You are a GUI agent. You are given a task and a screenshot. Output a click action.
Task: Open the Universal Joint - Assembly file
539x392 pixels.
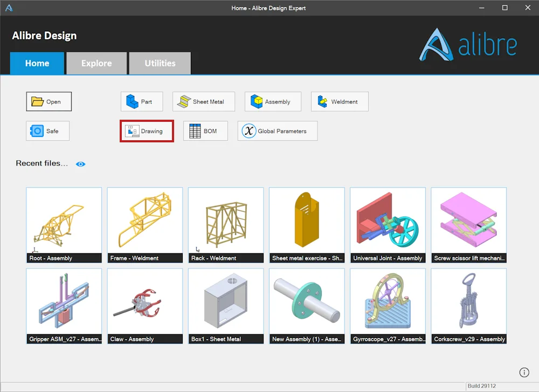[388, 225]
